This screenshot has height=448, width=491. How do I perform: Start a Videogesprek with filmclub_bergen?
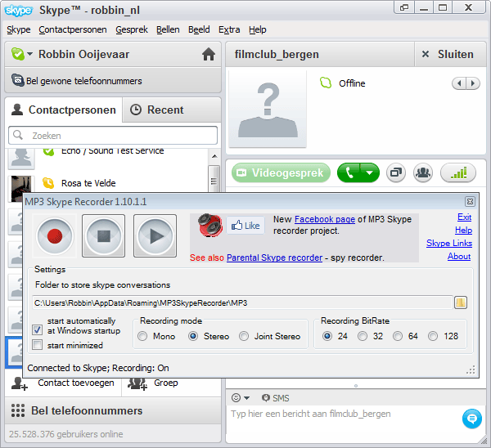[281, 172]
